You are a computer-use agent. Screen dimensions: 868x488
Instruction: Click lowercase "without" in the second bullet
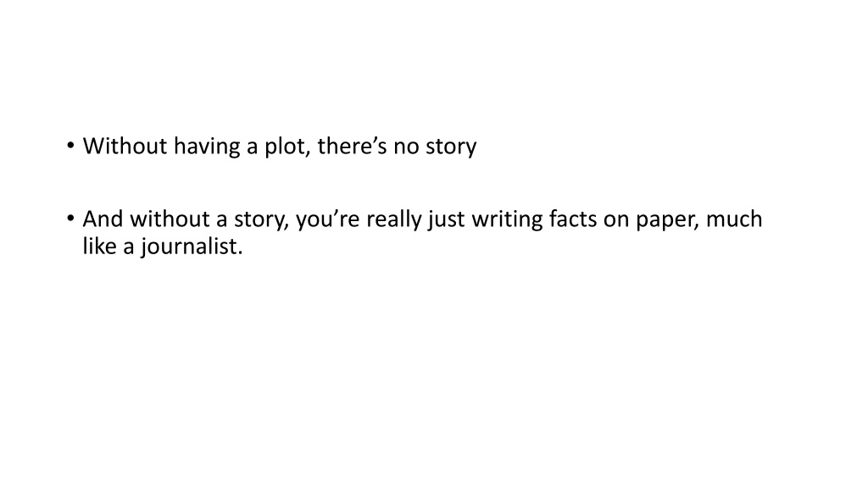[x=170, y=219]
